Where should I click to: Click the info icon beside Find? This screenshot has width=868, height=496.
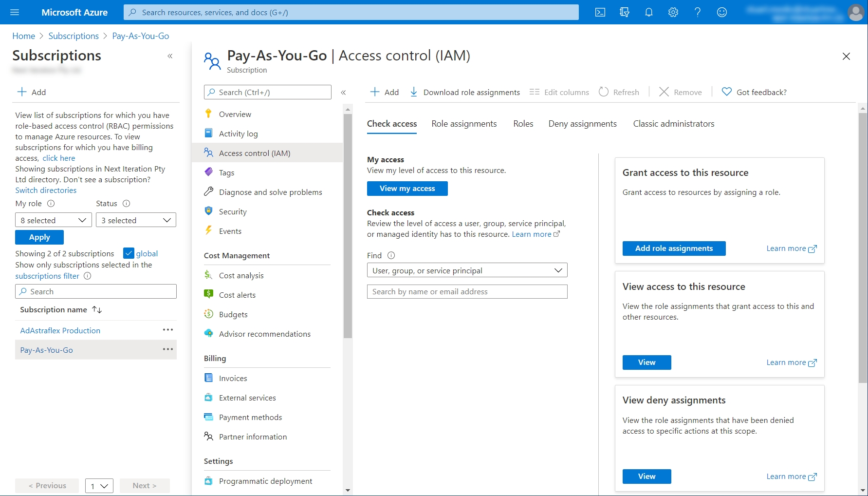tap(391, 255)
